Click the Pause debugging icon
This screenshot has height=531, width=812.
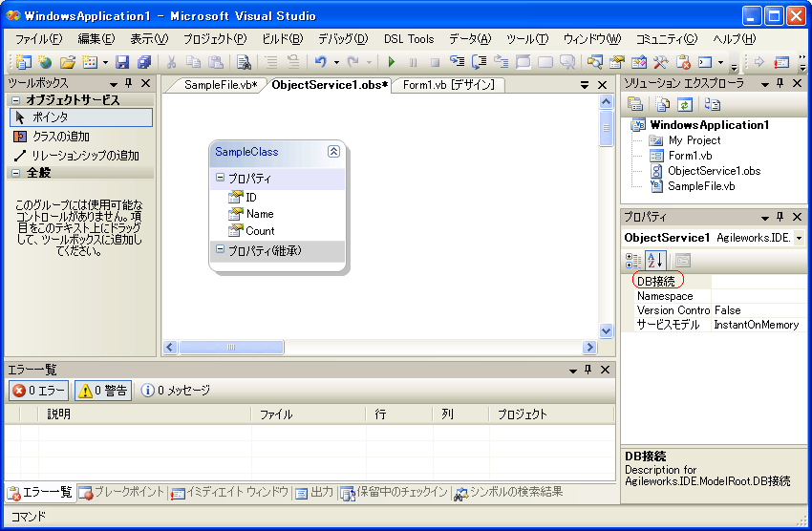point(414,62)
